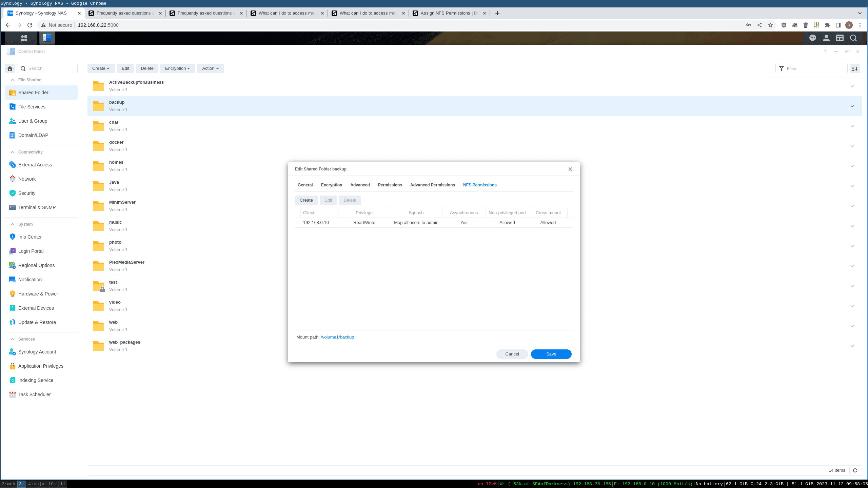The height and width of the screenshot is (488, 868).
Task: Open Domain/LDAP settings
Action: [x=41, y=135]
